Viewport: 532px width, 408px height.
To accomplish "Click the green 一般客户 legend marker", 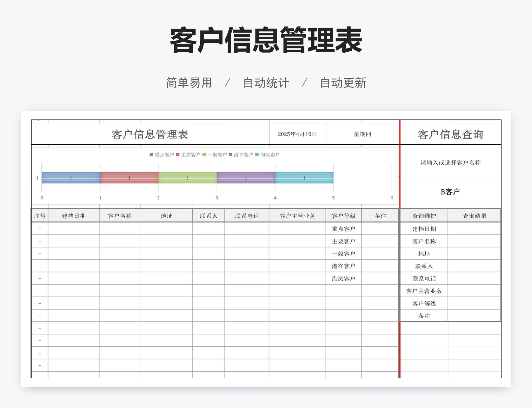I will pyautogui.click(x=204, y=155).
